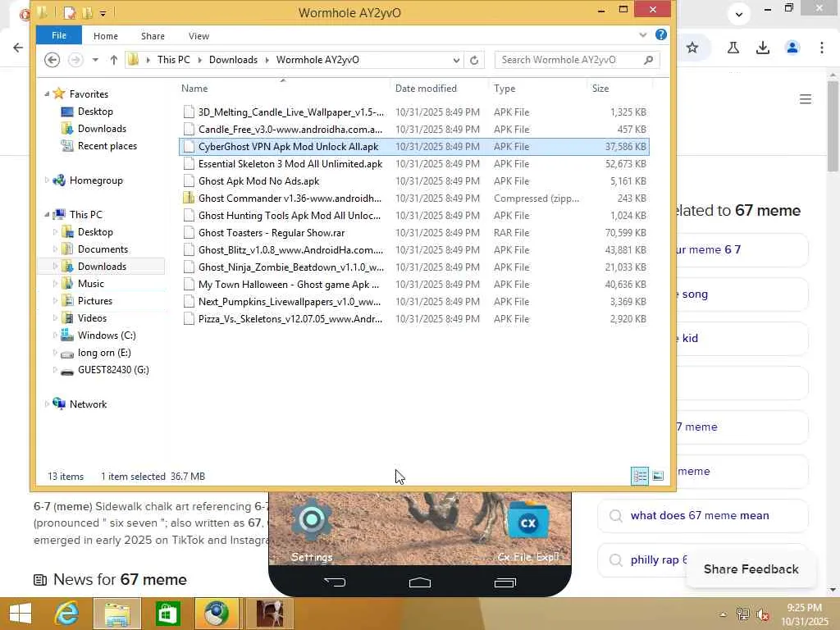Open the quick access toolbar dropdown
This screenshot has height=630, width=840.
point(103,13)
